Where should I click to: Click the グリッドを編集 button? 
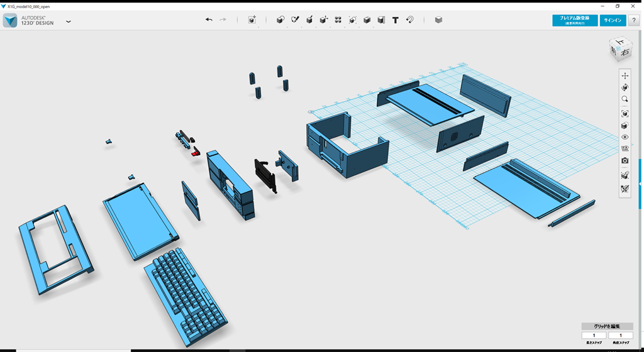pos(607,326)
